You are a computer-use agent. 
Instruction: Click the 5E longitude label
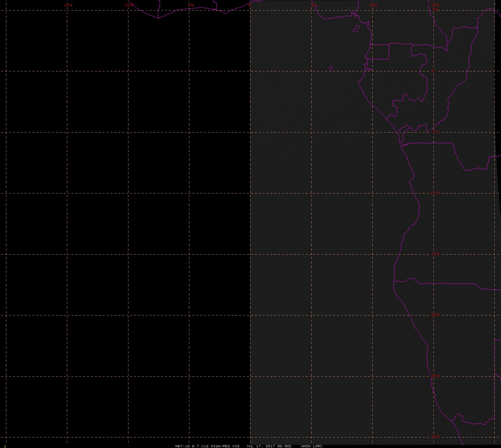[314, 5]
